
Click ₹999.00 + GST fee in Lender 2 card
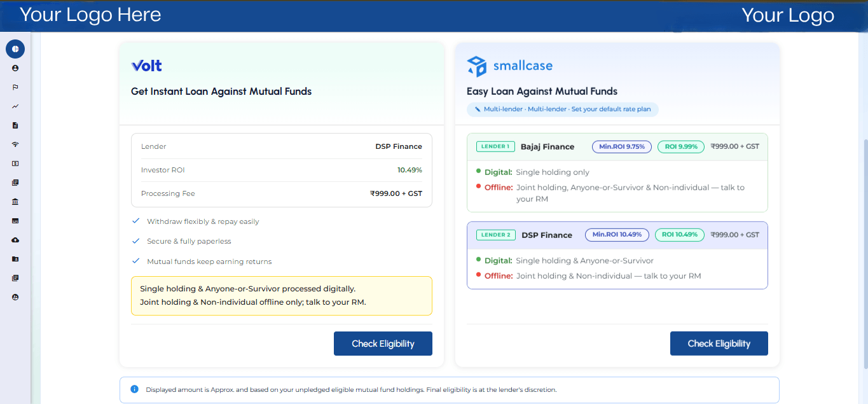735,235
